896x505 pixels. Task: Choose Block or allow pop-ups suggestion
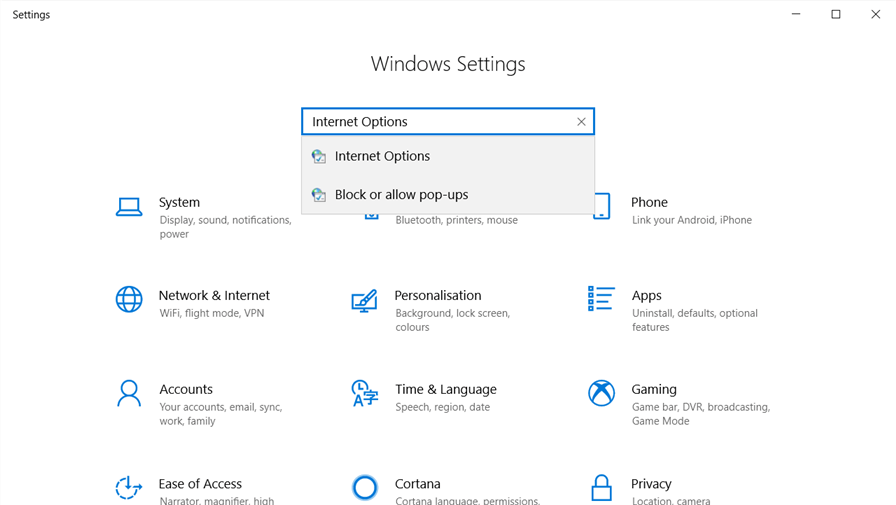click(x=401, y=195)
